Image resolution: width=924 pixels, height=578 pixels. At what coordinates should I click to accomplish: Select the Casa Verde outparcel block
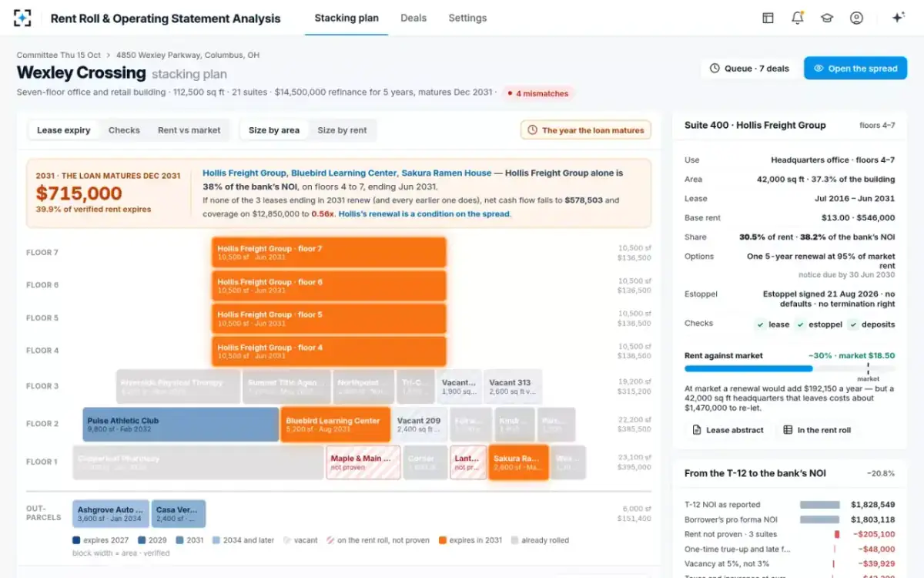(179, 514)
